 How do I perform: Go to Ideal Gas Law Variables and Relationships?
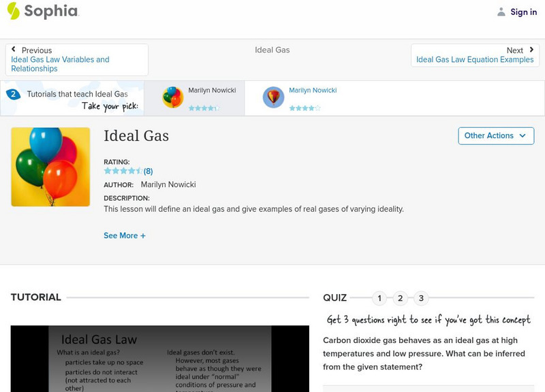pyautogui.click(x=60, y=64)
